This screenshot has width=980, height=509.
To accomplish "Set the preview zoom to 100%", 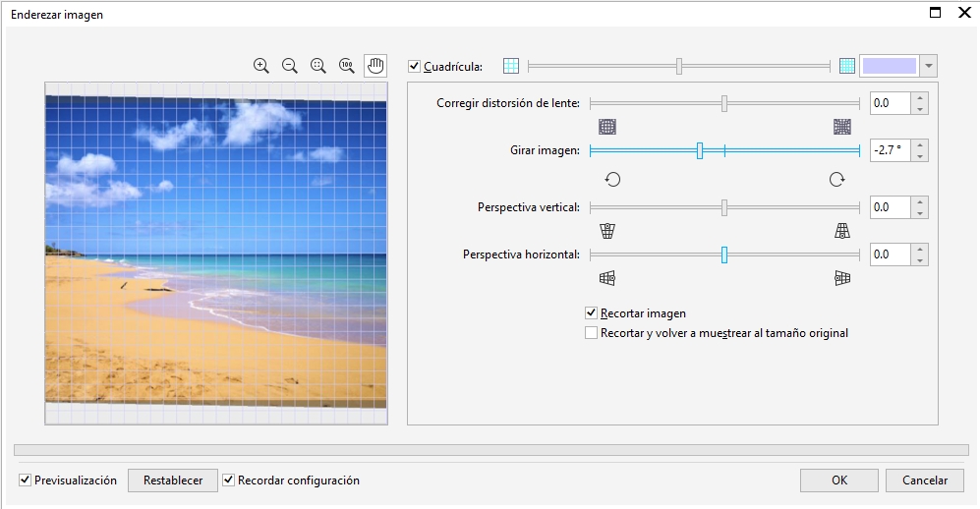I will click(346, 66).
